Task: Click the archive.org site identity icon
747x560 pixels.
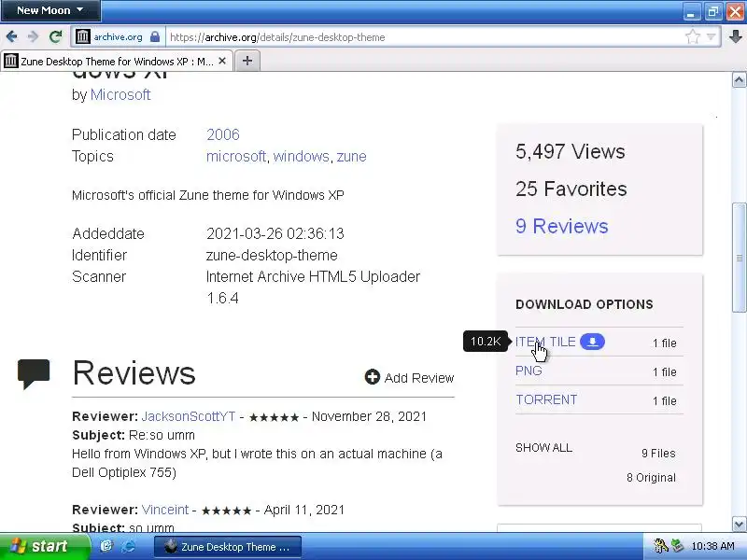Action: [x=83, y=36]
